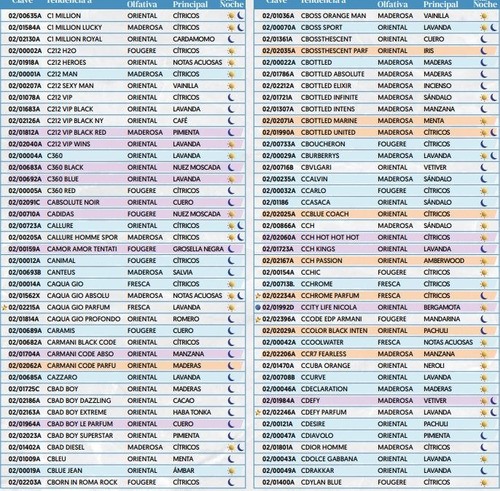Screen dimensions: 500x491
Task: Click the moon icon in CBORN IN ROMA ROCK row
Action: 231,483
